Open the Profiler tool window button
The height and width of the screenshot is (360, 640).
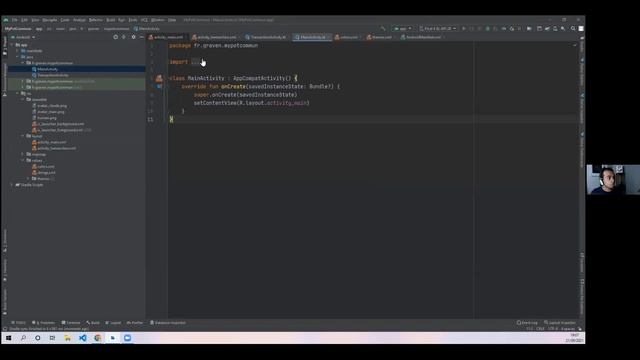coord(135,323)
